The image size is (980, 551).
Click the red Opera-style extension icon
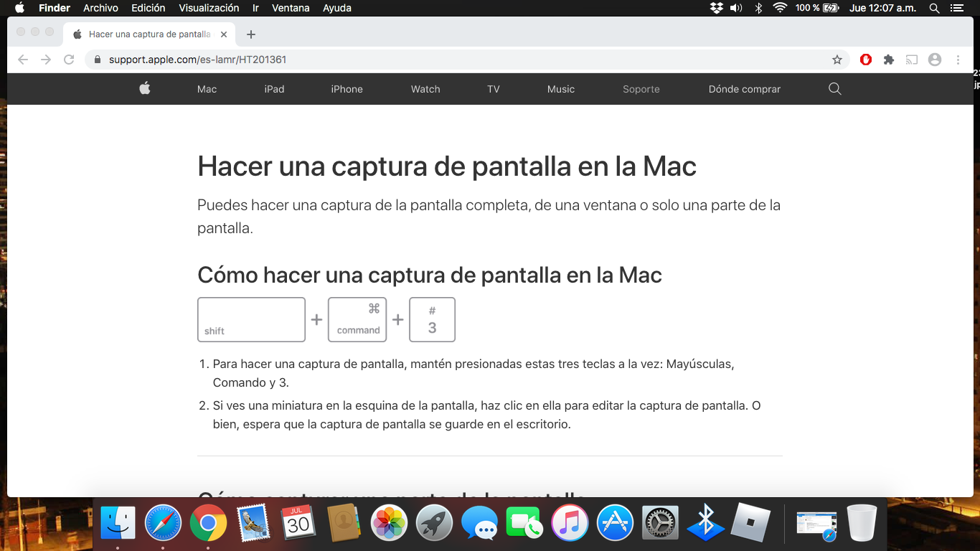pyautogui.click(x=866, y=60)
